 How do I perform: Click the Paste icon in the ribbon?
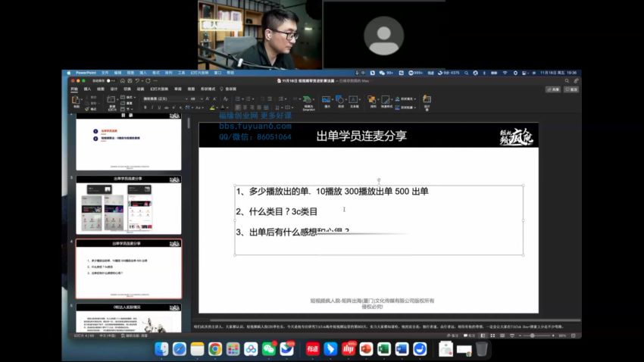coord(76,100)
